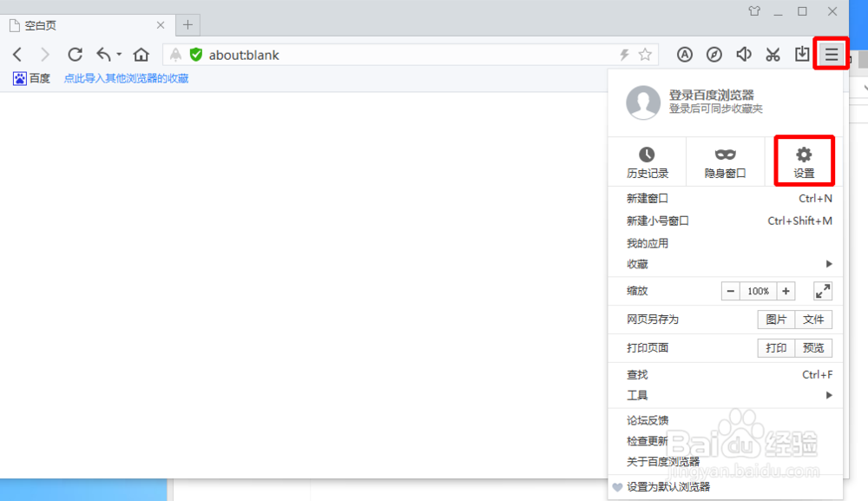Image resolution: width=868 pixels, height=501 pixels.
Task: Click the green security shield icon
Action: click(196, 54)
